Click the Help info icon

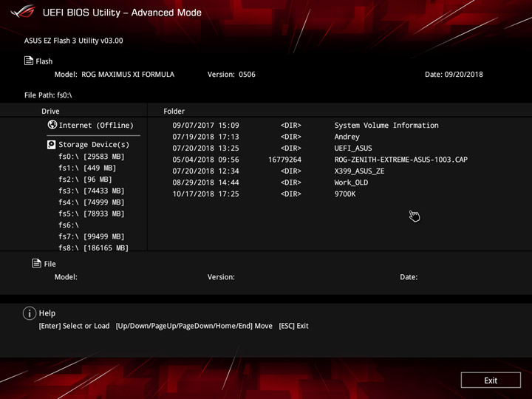pos(30,313)
